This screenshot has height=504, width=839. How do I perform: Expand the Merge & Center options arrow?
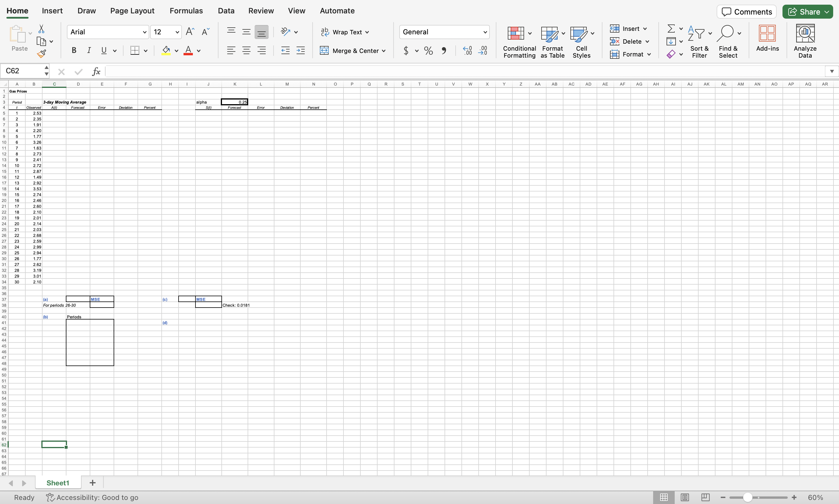[384, 51]
